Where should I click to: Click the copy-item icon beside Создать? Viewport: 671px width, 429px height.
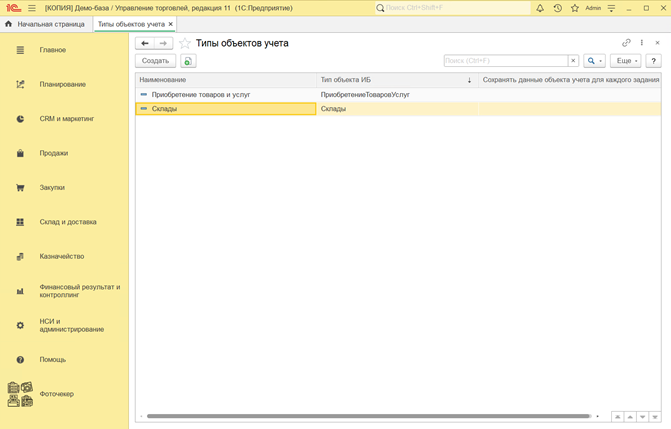click(188, 61)
